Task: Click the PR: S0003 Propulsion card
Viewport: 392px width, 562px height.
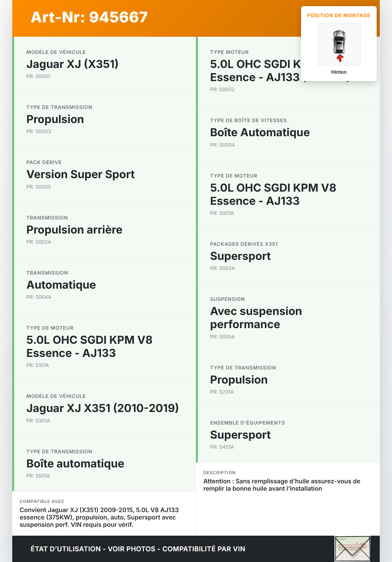Action: [55, 119]
